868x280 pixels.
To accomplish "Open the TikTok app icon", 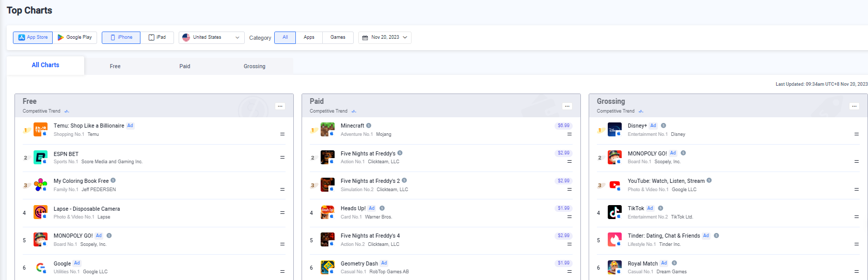I will coord(614,212).
